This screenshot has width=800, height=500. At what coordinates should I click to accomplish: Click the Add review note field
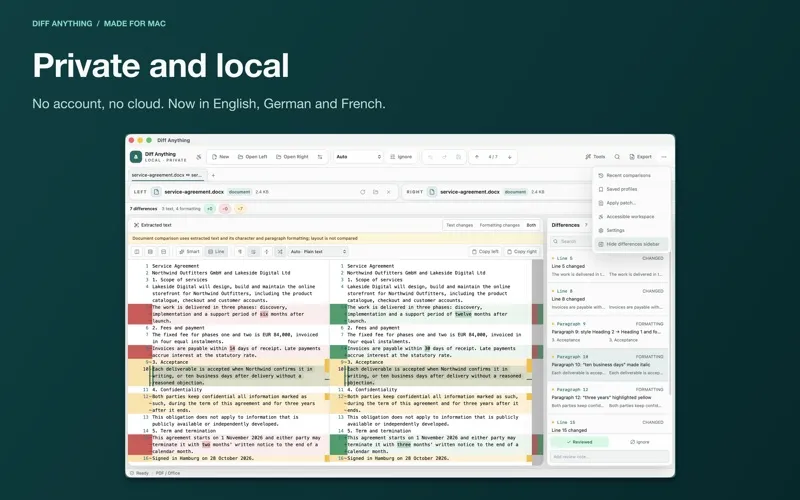coord(609,457)
